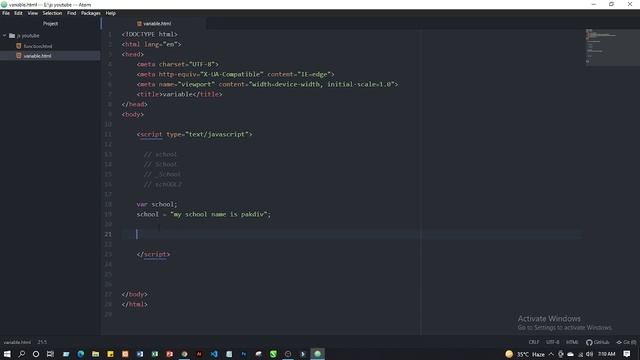Click line 21 number in the gutter

[108, 234]
